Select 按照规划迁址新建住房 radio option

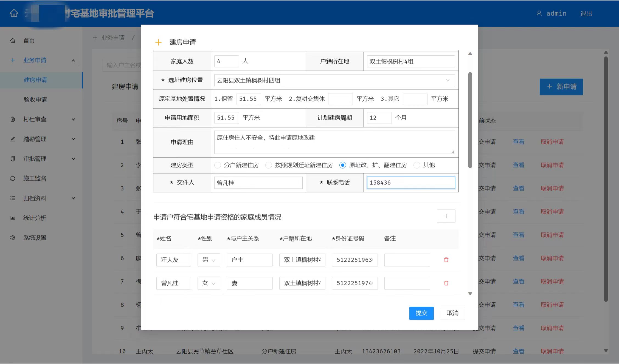click(x=269, y=165)
